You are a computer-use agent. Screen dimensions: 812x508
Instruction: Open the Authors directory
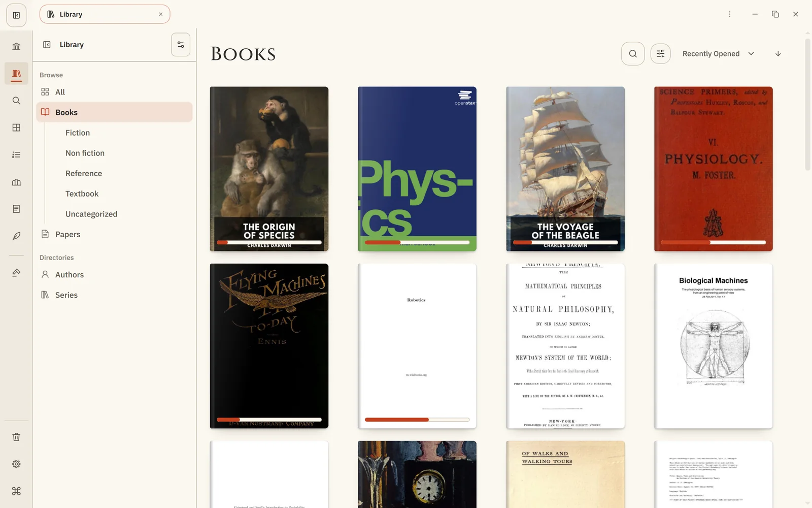(114, 275)
